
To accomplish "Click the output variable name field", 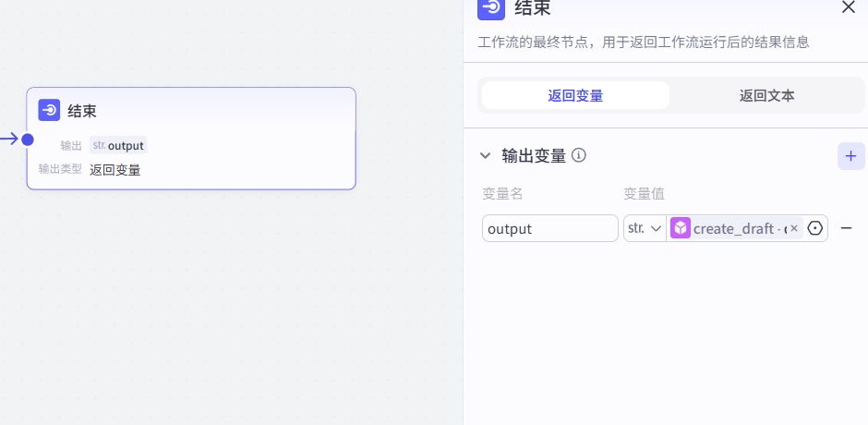I will (x=549, y=228).
